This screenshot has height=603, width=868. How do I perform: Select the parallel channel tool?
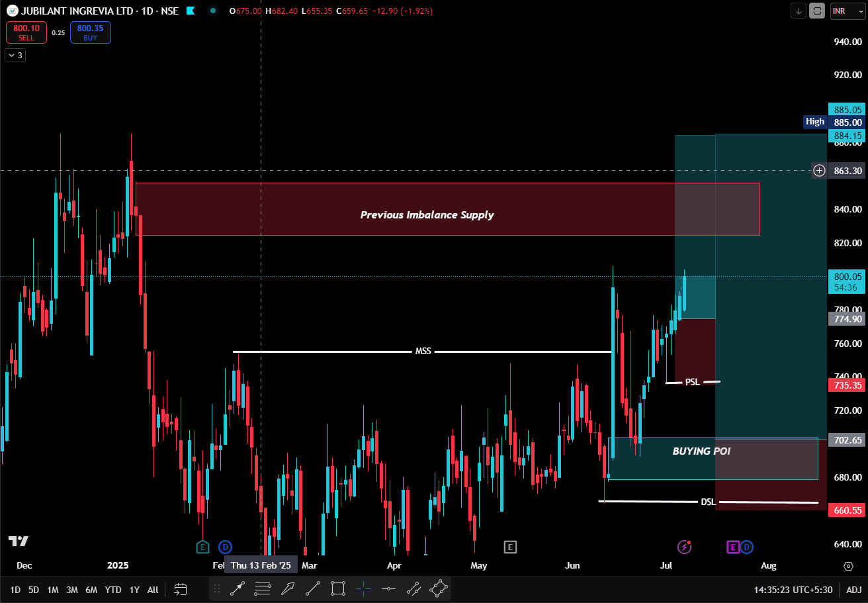pyautogui.click(x=413, y=588)
